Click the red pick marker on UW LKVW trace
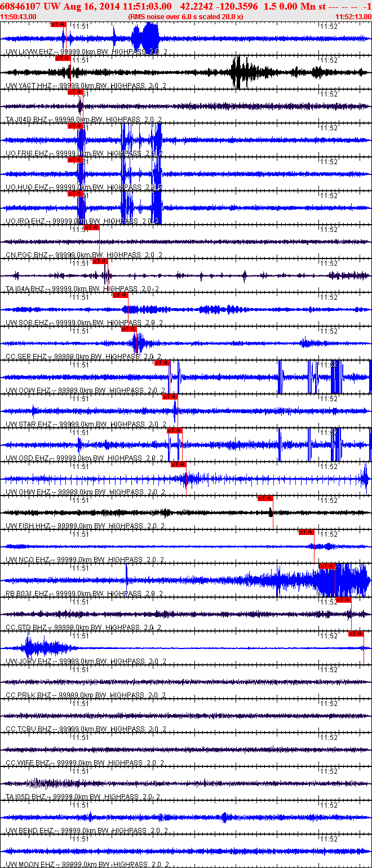The image size is (372, 868). coord(59,24)
